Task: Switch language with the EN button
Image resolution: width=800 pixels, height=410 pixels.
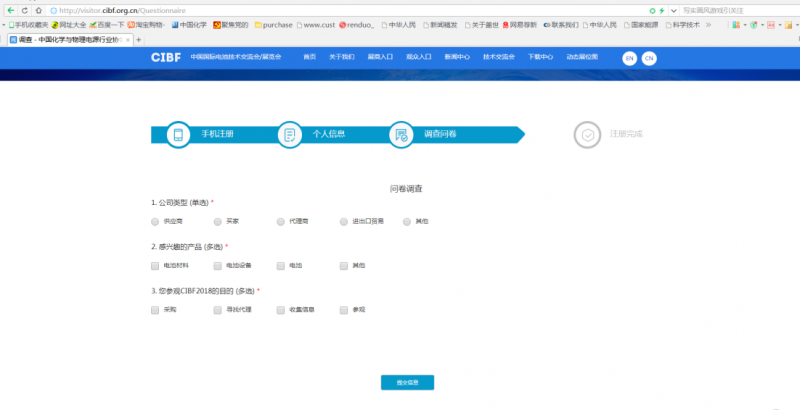Action: coord(629,58)
